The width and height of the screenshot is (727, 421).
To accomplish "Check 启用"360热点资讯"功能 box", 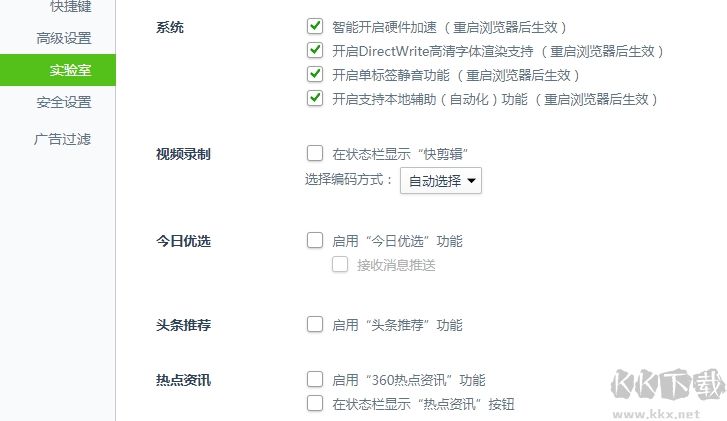I will click(315, 379).
